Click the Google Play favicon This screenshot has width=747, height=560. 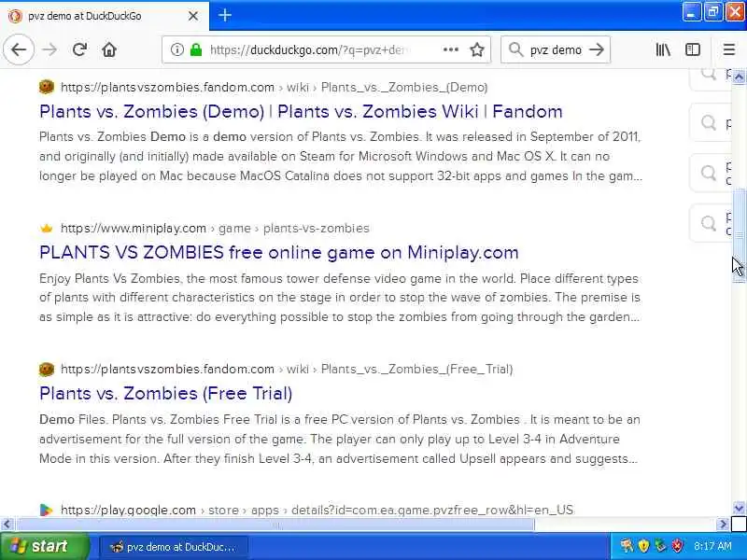(46, 510)
